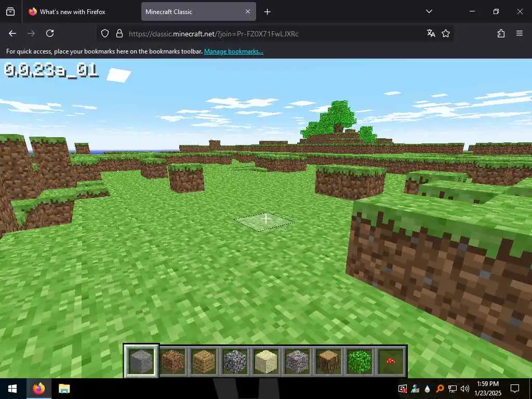This screenshot has height=399, width=532.
Task: Open tracking protection shield info
Action: [105, 33]
